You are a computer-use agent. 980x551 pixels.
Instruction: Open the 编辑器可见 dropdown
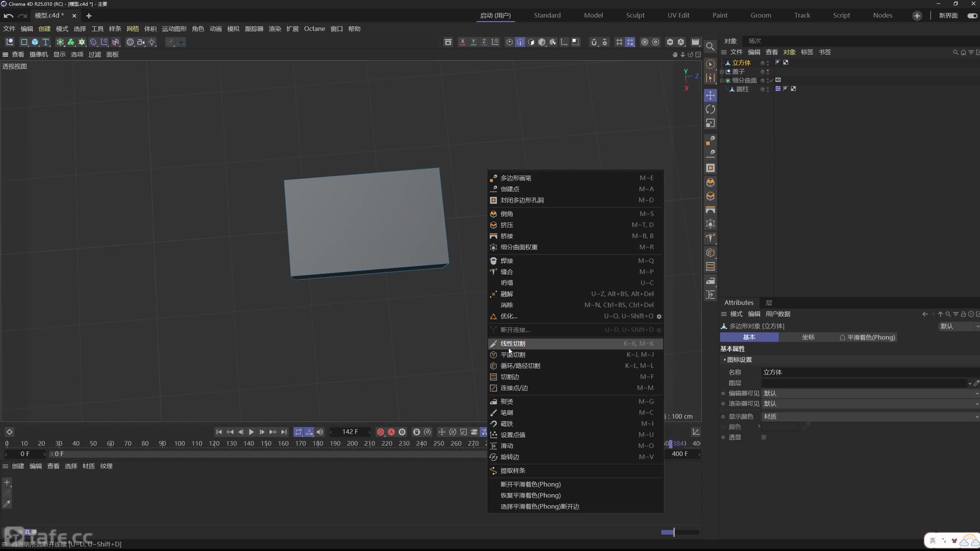pyautogui.click(x=871, y=393)
